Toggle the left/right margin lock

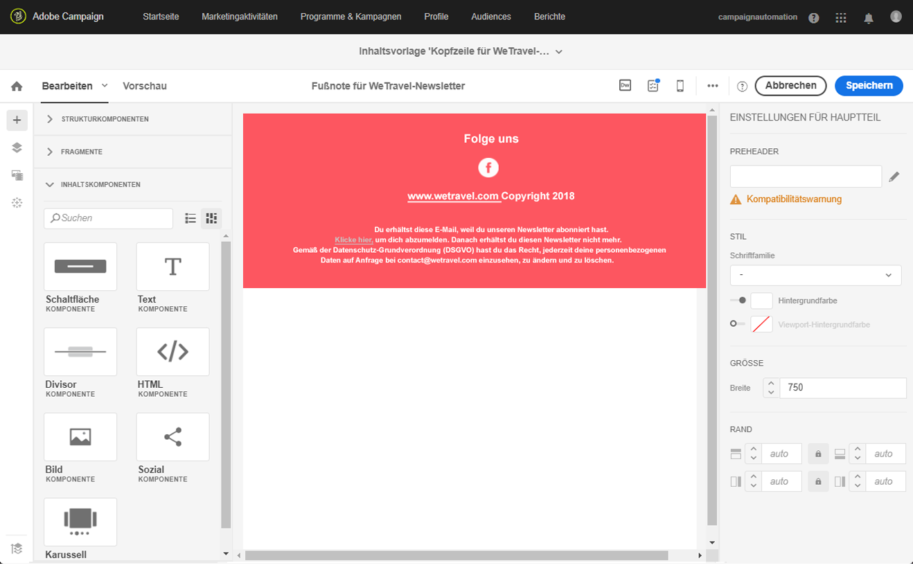point(818,481)
